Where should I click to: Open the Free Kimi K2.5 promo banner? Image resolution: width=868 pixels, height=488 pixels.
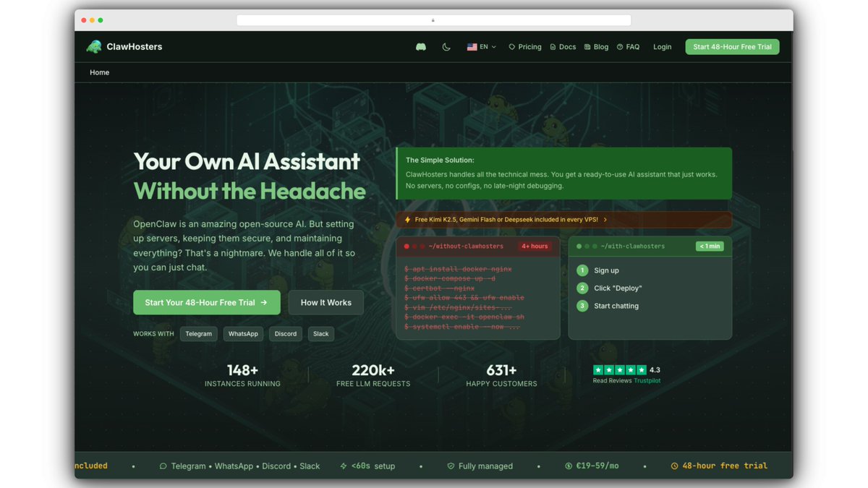[564, 220]
